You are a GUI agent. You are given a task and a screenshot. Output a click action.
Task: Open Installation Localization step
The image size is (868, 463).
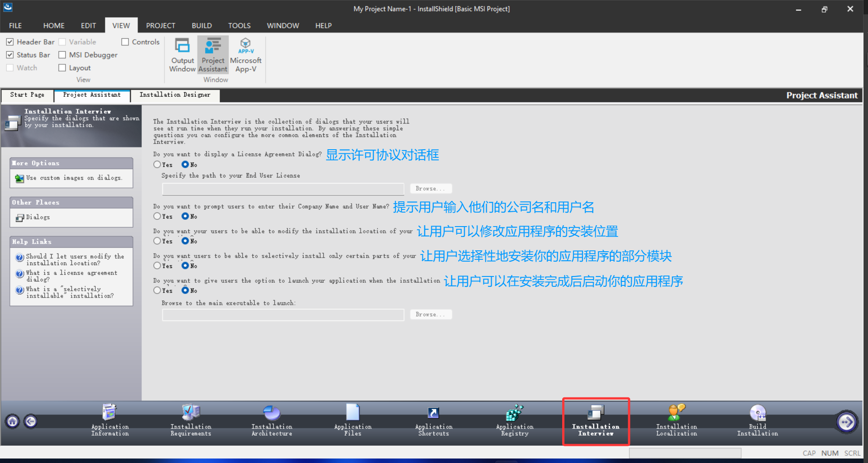(676, 421)
